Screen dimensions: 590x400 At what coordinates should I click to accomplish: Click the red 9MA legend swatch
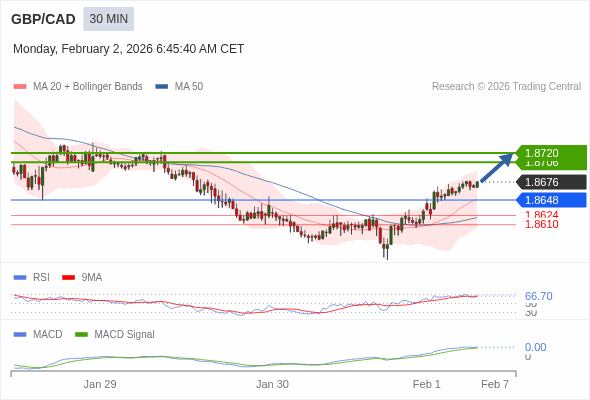tap(68, 278)
